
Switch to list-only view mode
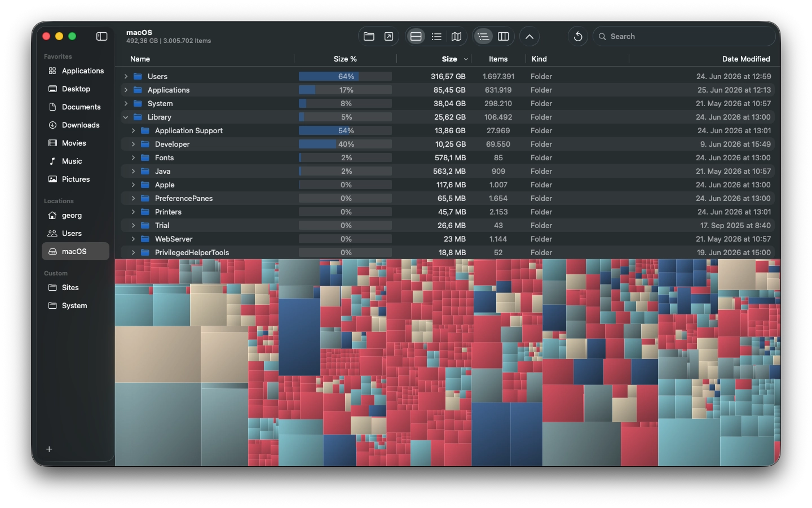[x=436, y=36]
